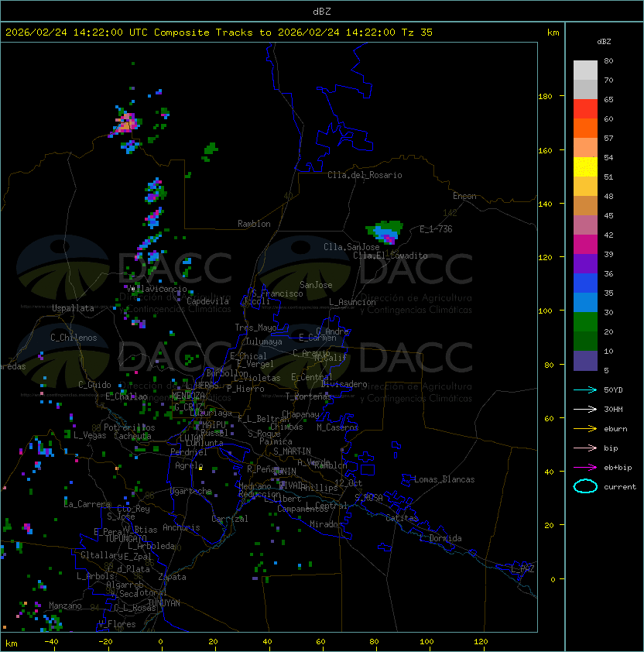Image resolution: width=644 pixels, height=652 pixels.
Task: Click the E_1-736 map label
Action: 436,229
